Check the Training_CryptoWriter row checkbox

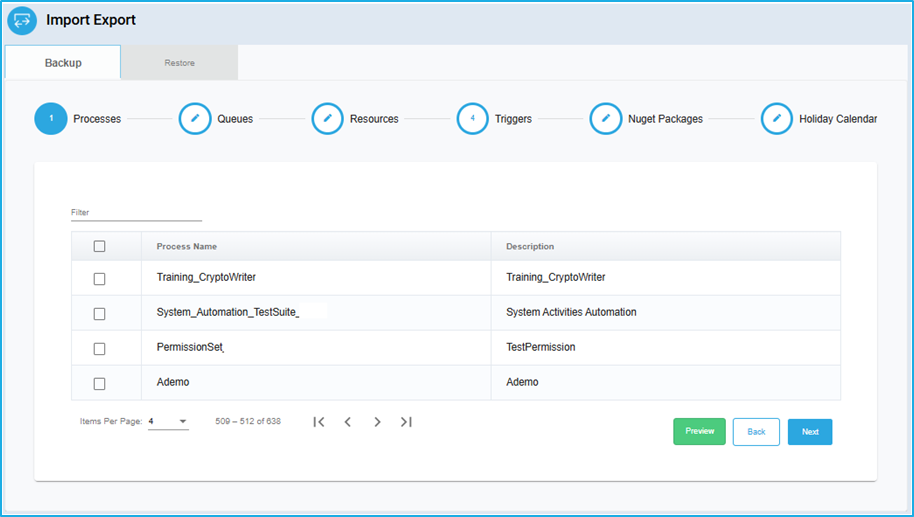pyautogui.click(x=100, y=279)
